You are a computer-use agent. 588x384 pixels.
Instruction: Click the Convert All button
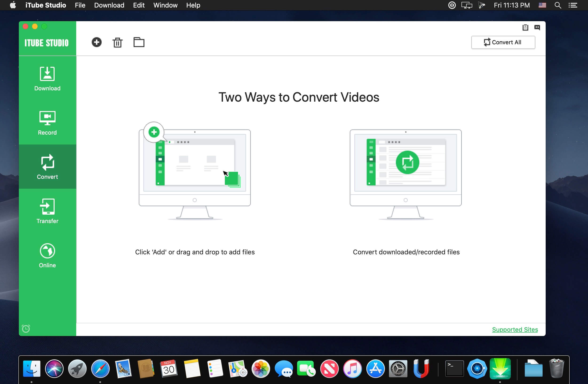pyautogui.click(x=503, y=42)
